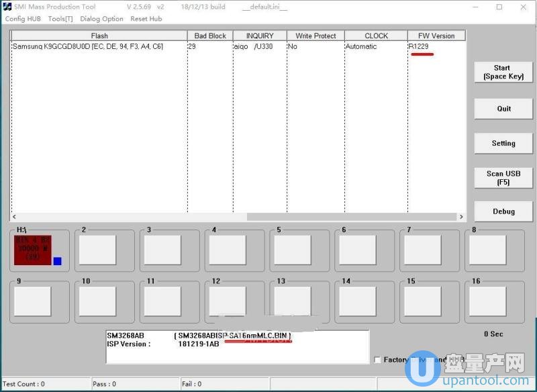Click the Reset Hub menu item
The image size is (537, 392).
click(x=146, y=19)
